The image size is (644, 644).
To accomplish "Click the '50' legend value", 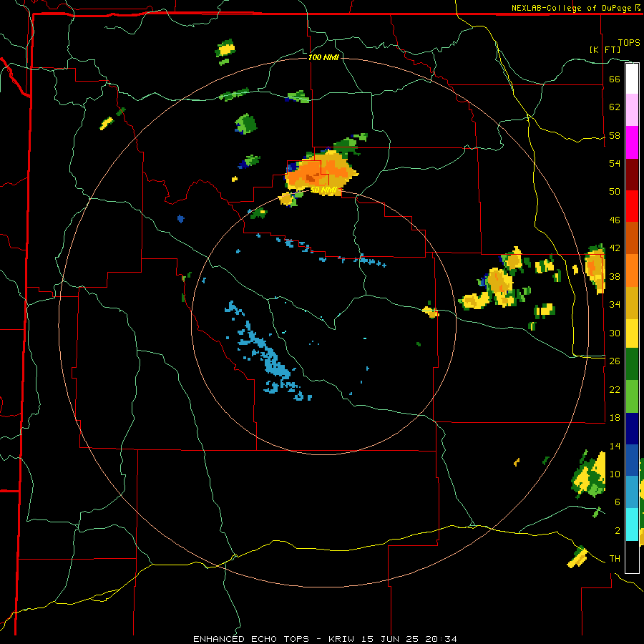I will (615, 191).
